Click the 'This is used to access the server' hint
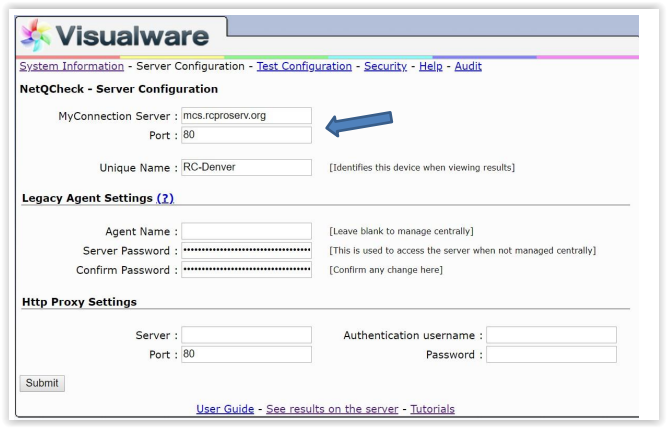This screenshot has height=428, width=667. coord(462,251)
